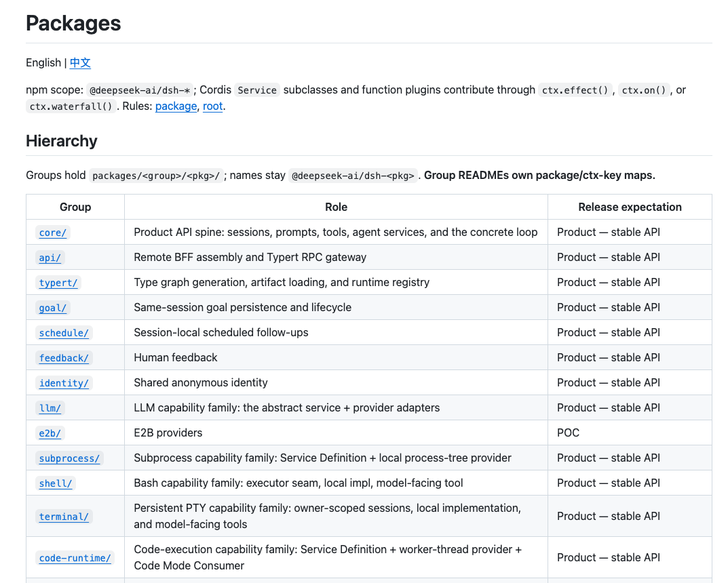Screen dimensions: 728x583
Task: Open the shell/ group link
Action: tap(55, 483)
